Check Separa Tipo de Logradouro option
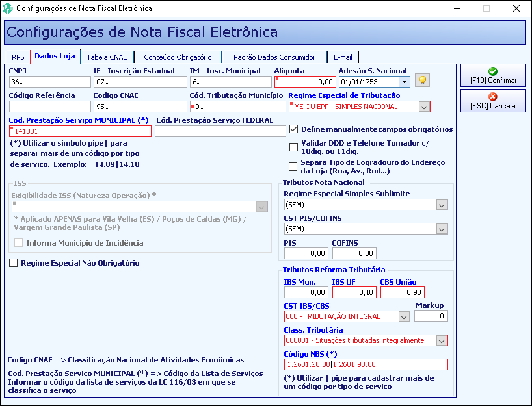Viewport: 532px width, 406px height. (x=293, y=167)
